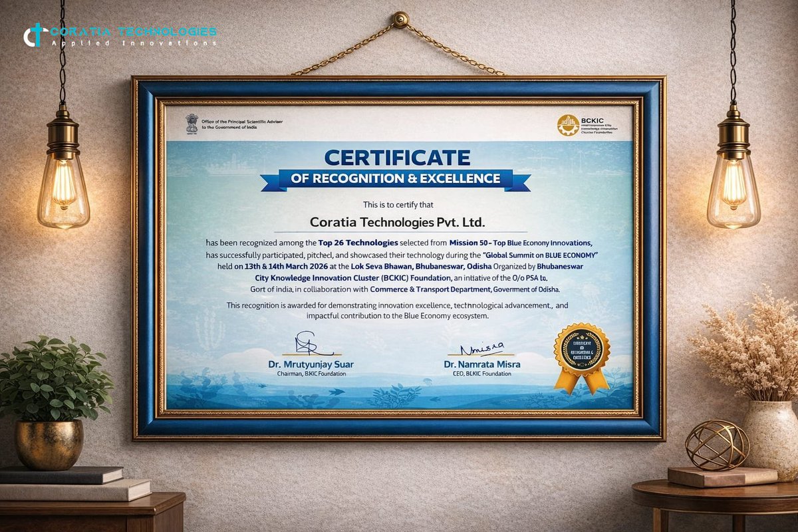The image size is (798, 532).
Task: Select "Chairman, BKIC Foundation" designation
Action: coord(312,374)
